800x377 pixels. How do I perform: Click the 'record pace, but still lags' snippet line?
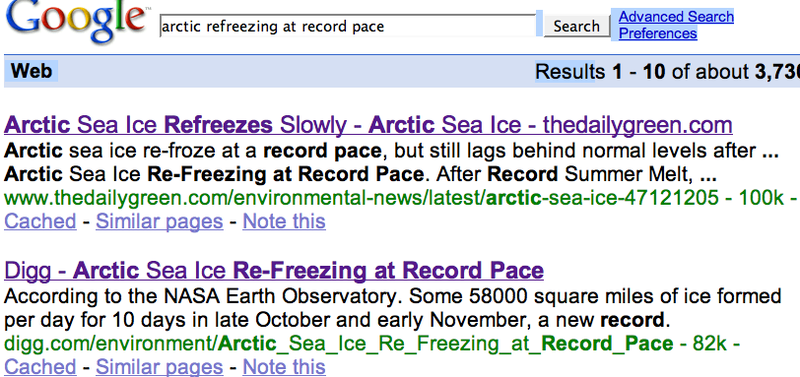tap(391, 151)
